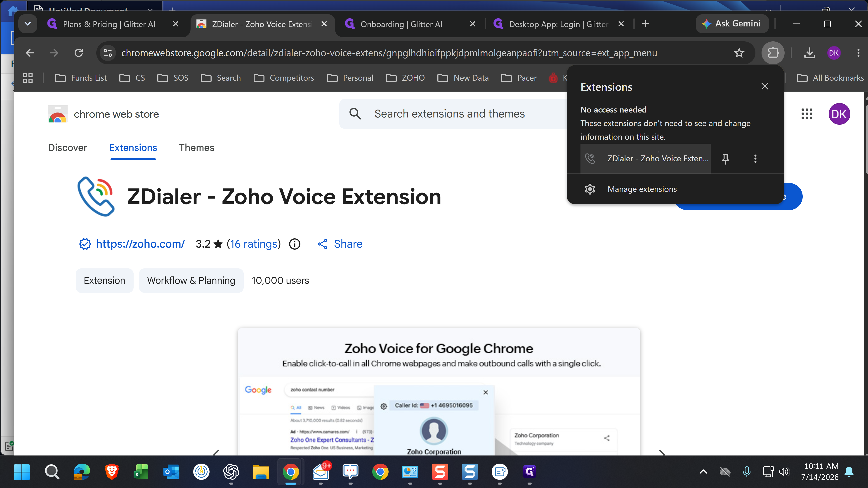Click the Workflow & Planning chip

click(x=191, y=281)
